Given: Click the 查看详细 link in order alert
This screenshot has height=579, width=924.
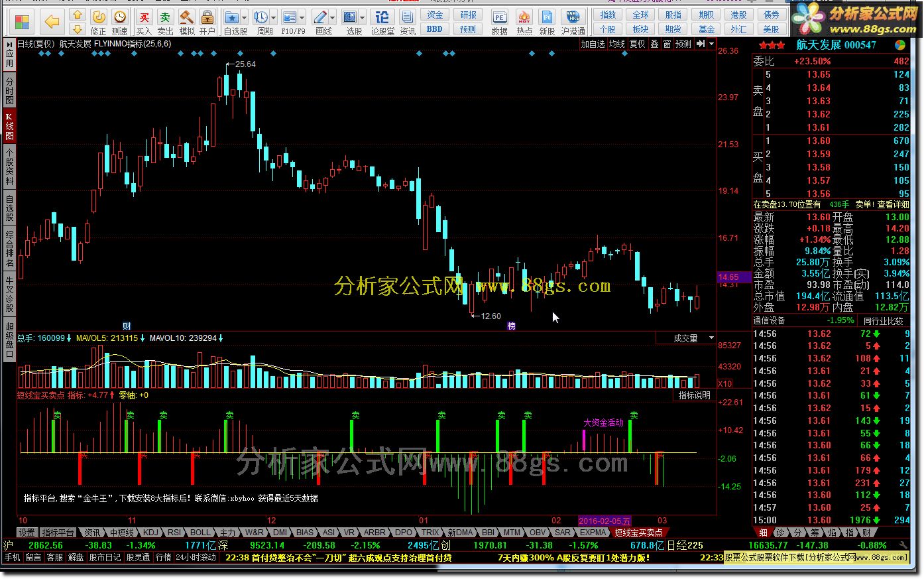Looking at the screenshot, I should tap(893, 205).
